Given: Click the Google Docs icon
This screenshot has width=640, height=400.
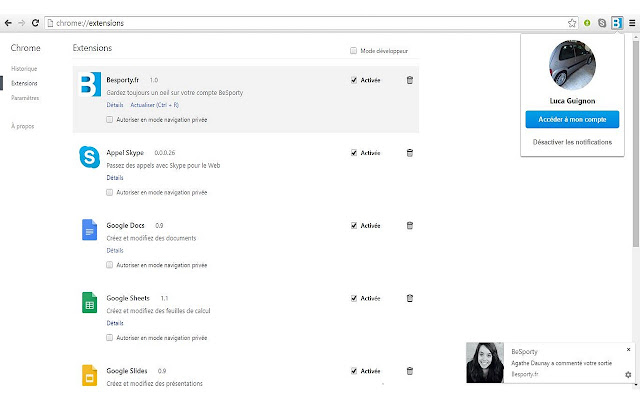Looking at the screenshot, I should coord(89,230).
